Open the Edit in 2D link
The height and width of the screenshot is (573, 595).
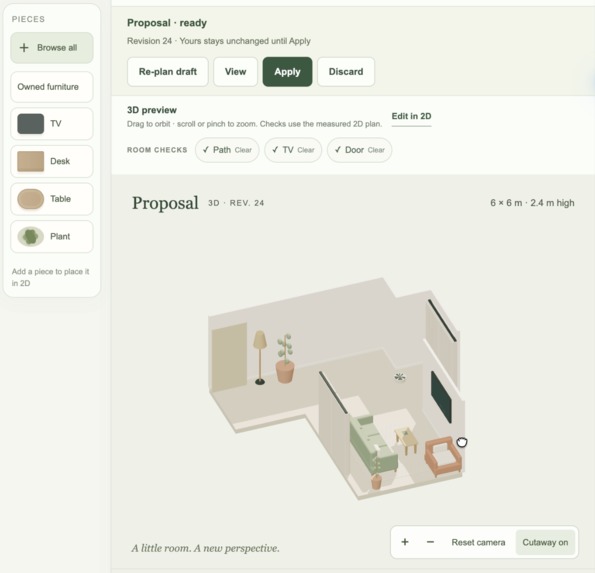tap(411, 116)
